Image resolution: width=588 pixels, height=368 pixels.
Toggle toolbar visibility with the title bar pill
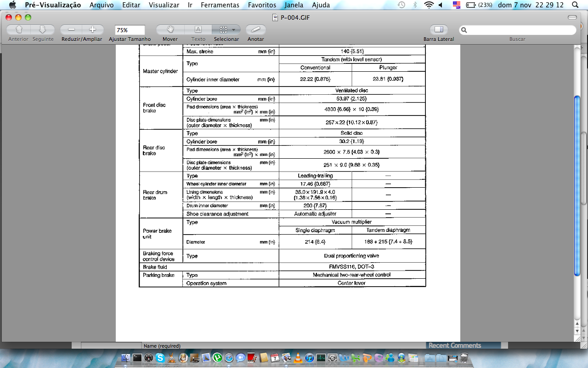(x=572, y=17)
